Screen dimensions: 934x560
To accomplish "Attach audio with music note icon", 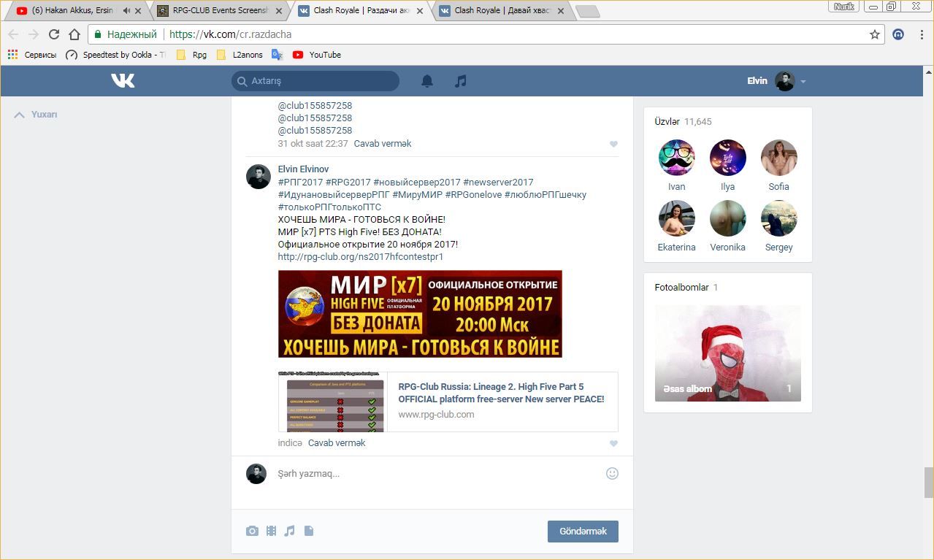I will click(x=289, y=531).
